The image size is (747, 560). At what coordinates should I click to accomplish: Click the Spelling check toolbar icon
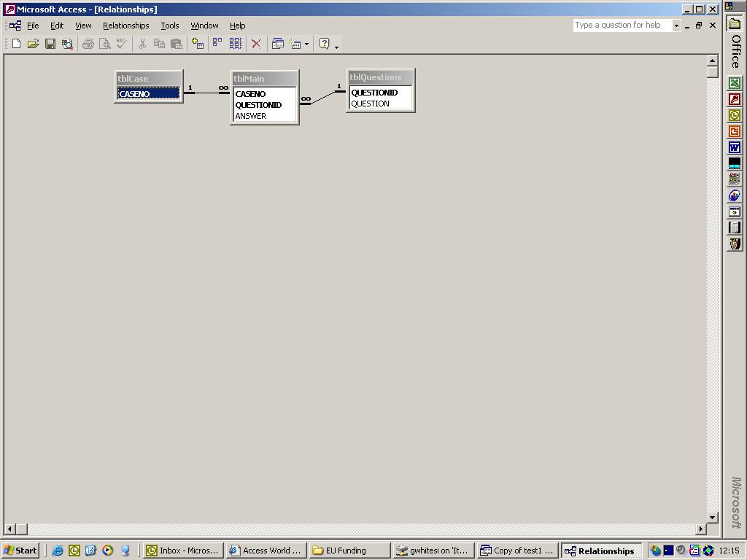(x=122, y=44)
